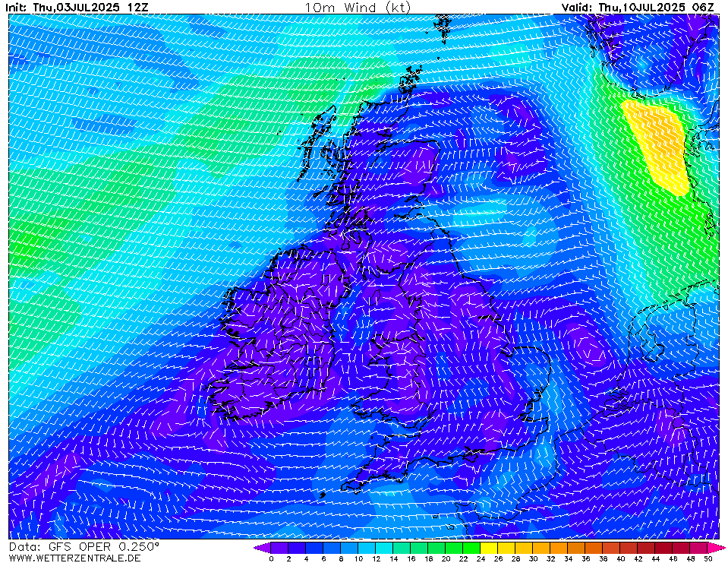The width and height of the screenshot is (728, 563).
Task: Click the Valid: Thu,10JUL2025 06Z label
Action: tap(638, 7)
